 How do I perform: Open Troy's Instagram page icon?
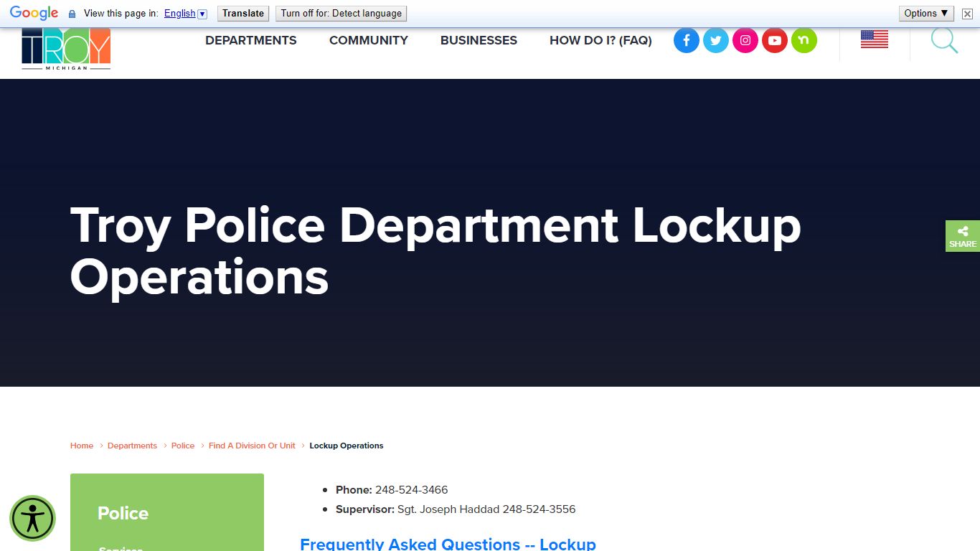(745, 40)
